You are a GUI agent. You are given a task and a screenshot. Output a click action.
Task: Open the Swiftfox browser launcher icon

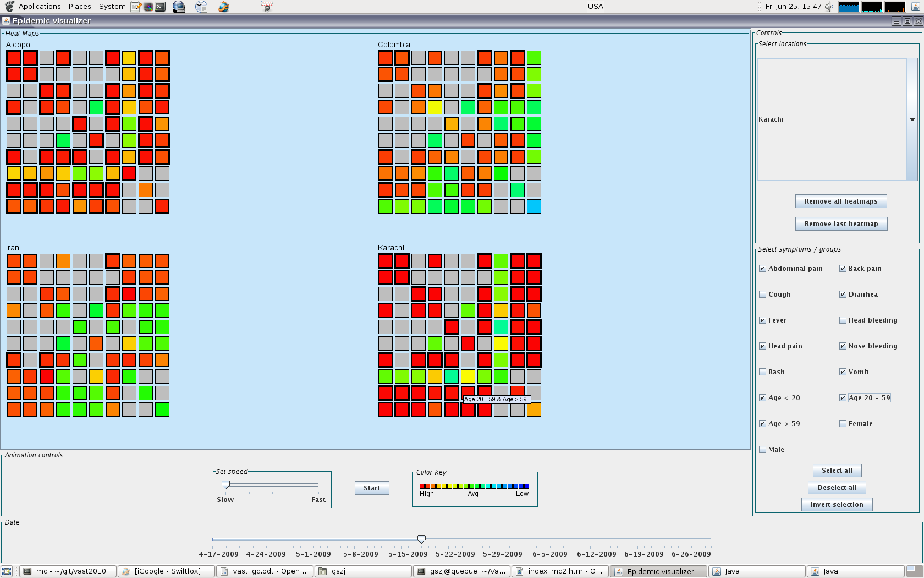pyautogui.click(x=223, y=7)
